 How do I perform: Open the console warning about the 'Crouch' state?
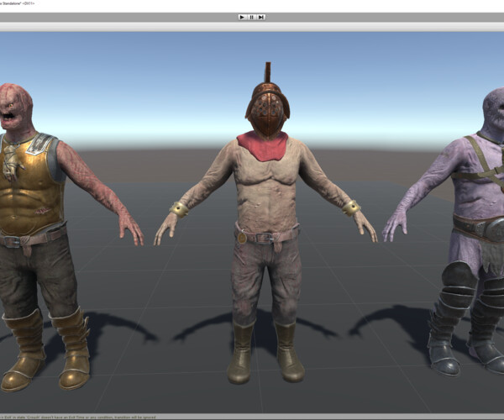pyautogui.click(x=78, y=417)
